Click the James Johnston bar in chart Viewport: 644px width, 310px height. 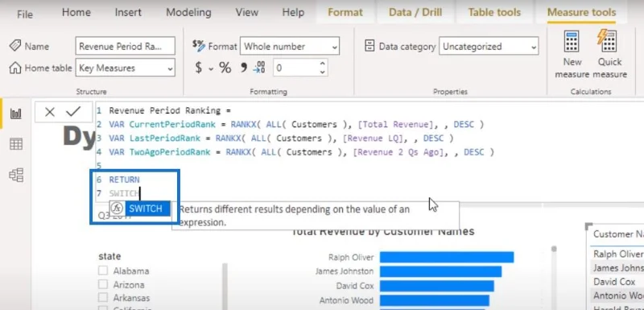coord(440,271)
